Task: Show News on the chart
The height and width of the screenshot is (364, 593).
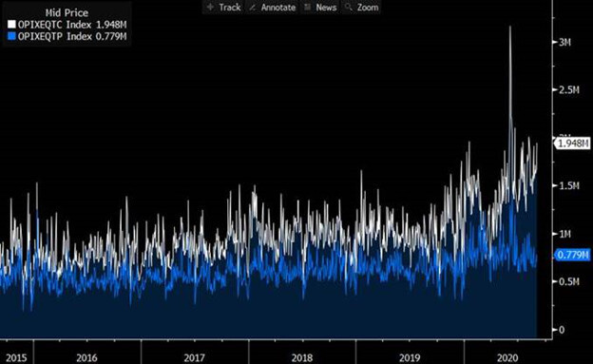Action: click(320, 8)
